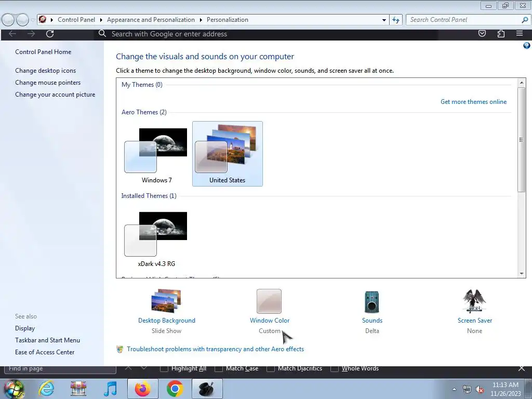Click the Search Control Panel field
The height and width of the screenshot is (399, 532).
pyautogui.click(x=463, y=20)
